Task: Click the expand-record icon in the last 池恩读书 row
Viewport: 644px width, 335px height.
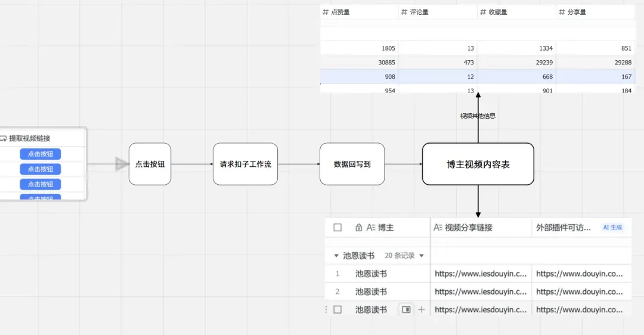Action: tap(406, 309)
